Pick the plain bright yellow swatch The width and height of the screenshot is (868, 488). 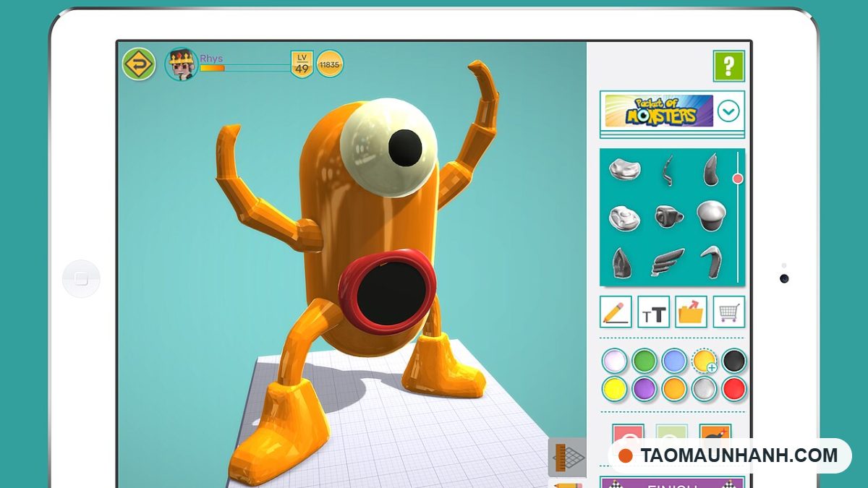click(x=614, y=389)
